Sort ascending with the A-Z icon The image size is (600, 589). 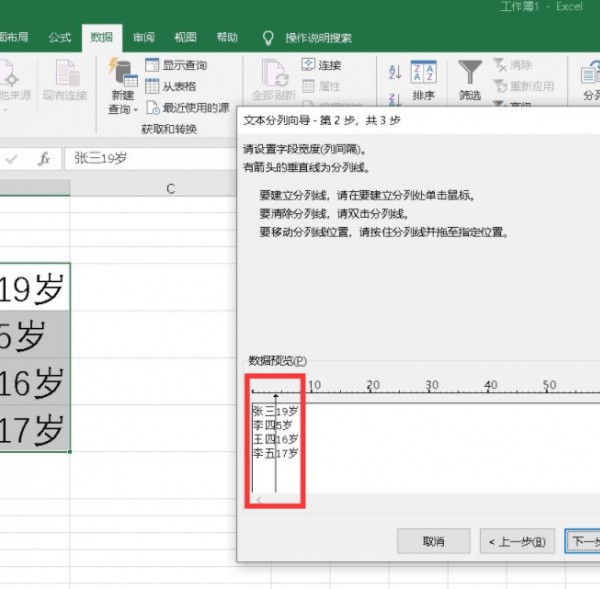click(395, 72)
